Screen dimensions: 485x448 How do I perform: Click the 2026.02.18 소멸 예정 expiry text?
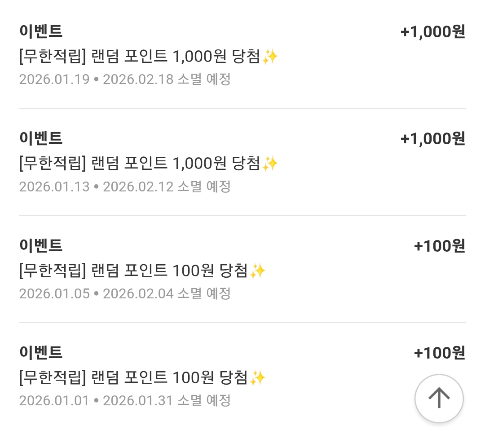point(167,80)
